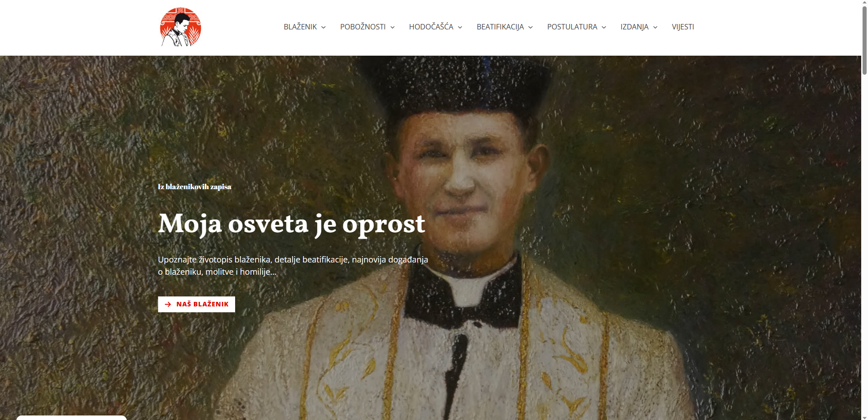Viewport: 868px width, 420px height.
Task: Open the POSTULATURA menu item
Action: (x=572, y=27)
